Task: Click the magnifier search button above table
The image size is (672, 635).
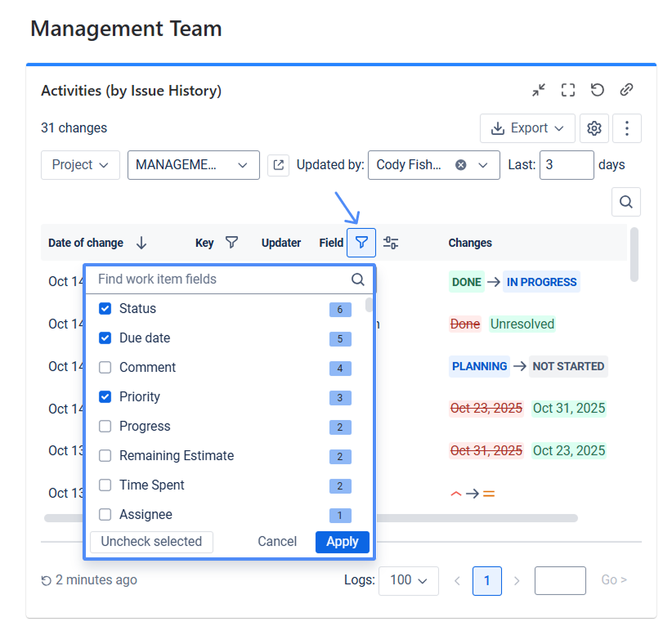Action: 626,202
